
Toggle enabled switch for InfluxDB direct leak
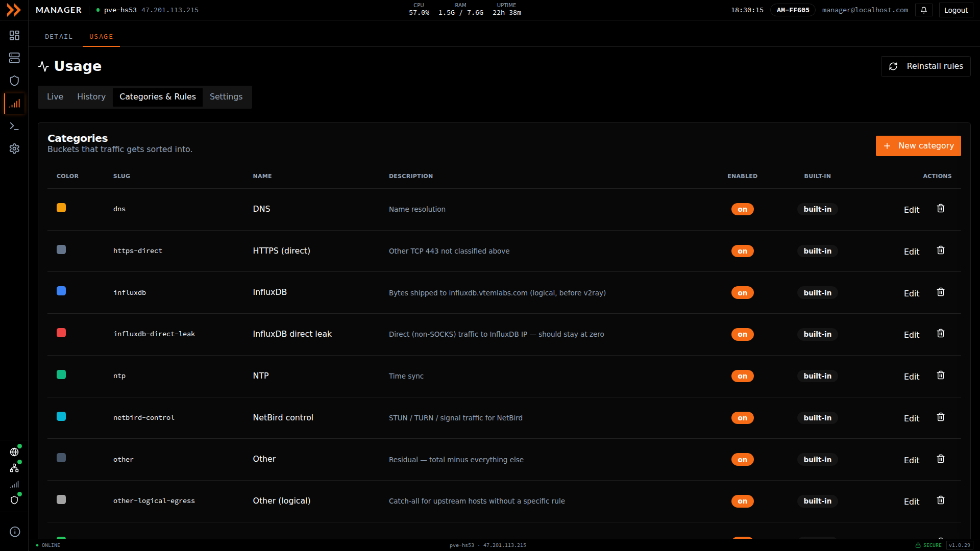point(742,334)
